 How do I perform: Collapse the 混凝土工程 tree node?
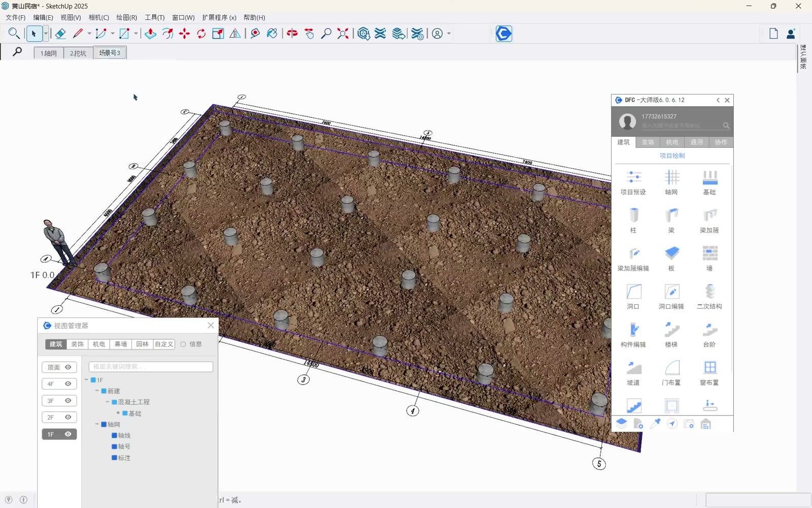pyautogui.click(x=108, y=402)
